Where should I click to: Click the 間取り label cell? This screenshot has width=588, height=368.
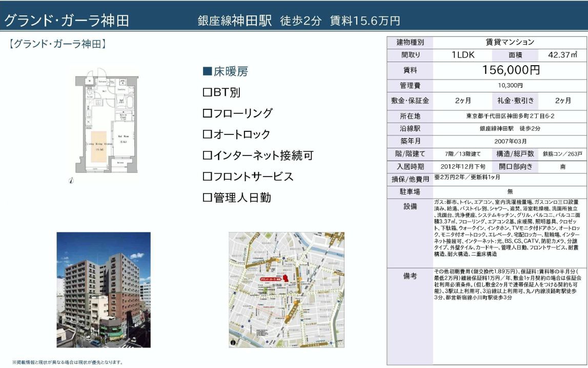pyautogui.click(x=410, y=55)
